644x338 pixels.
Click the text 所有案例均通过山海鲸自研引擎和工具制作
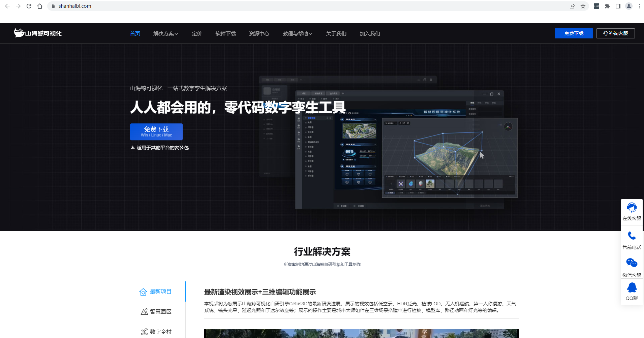point(322,265)
